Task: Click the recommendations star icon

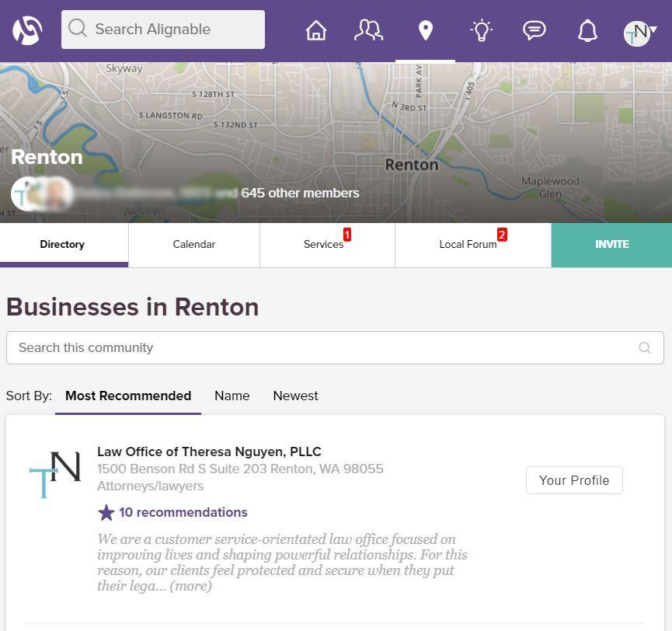Action: [x=106, y=512]
